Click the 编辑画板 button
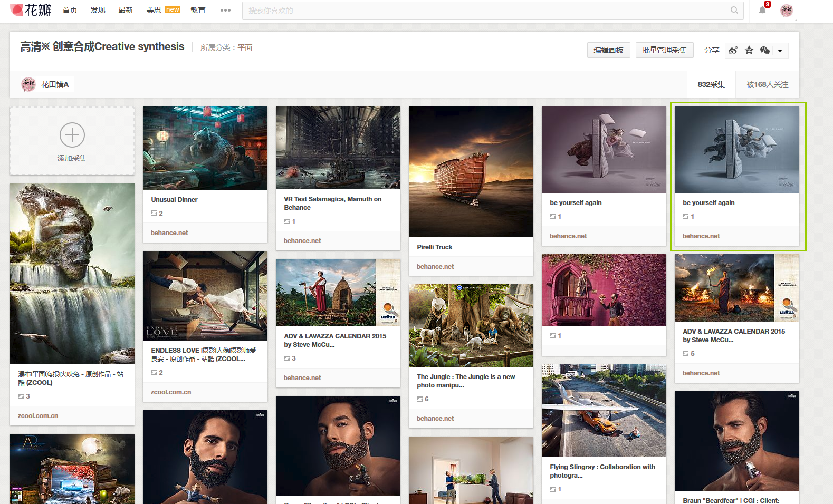833x504 pixels. point(608,50)
